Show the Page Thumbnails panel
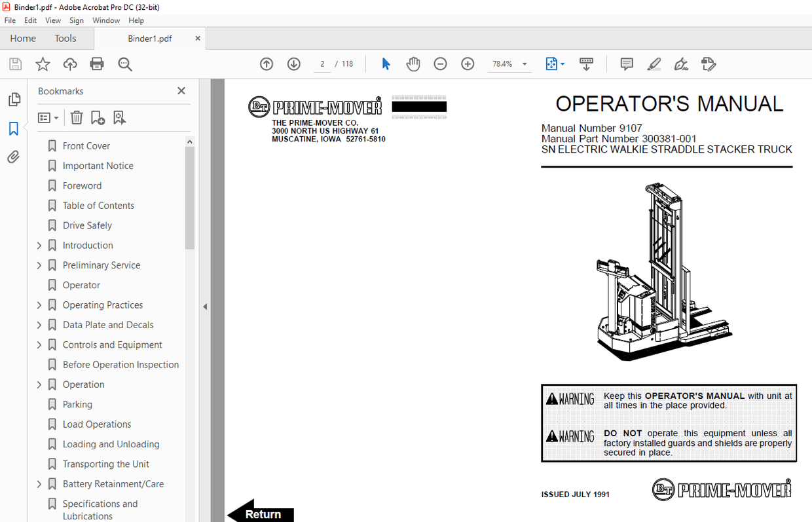 point(14,99)
